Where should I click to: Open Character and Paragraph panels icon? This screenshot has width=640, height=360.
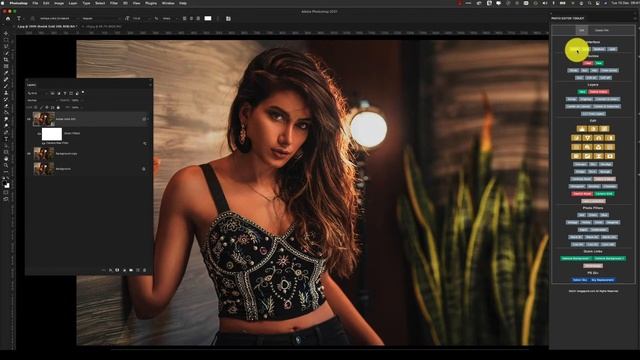coord(228,18)
